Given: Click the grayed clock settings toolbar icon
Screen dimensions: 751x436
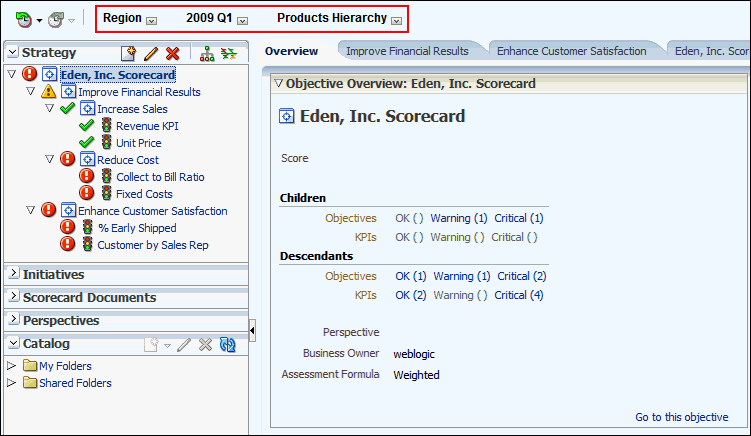Looking at the screenshot, I should [x=56, y=20].
